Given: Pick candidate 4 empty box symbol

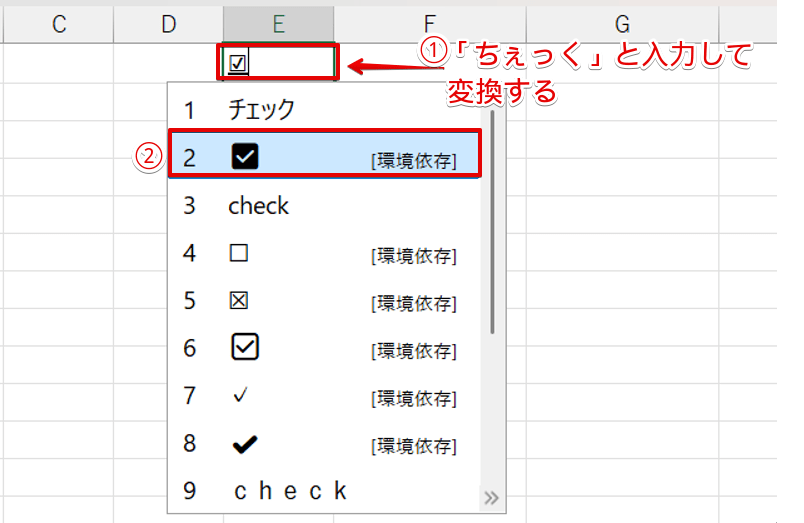Looking at the screenshot, I should pos(325,253).
